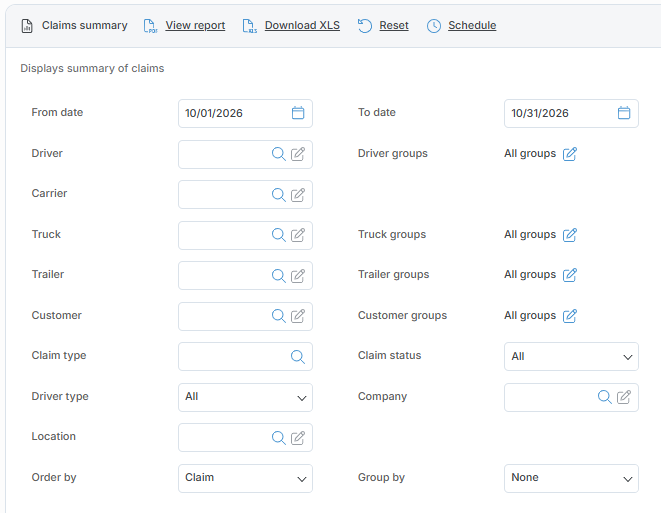Click 'All groups' text next to Trailer groups

pyautogui.click(x=530, y=274)
